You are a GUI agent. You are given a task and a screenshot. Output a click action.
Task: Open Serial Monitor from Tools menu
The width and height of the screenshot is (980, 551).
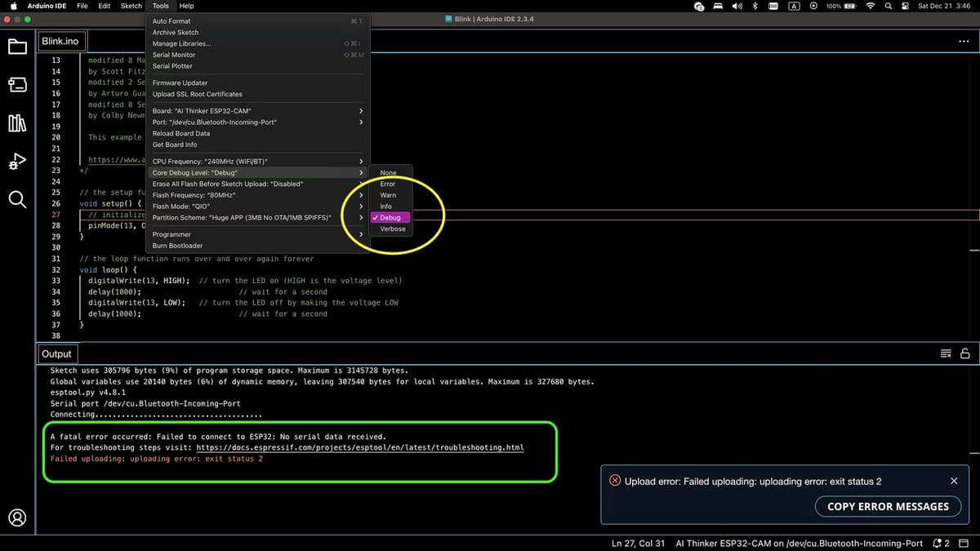click(x=257, y=55)
